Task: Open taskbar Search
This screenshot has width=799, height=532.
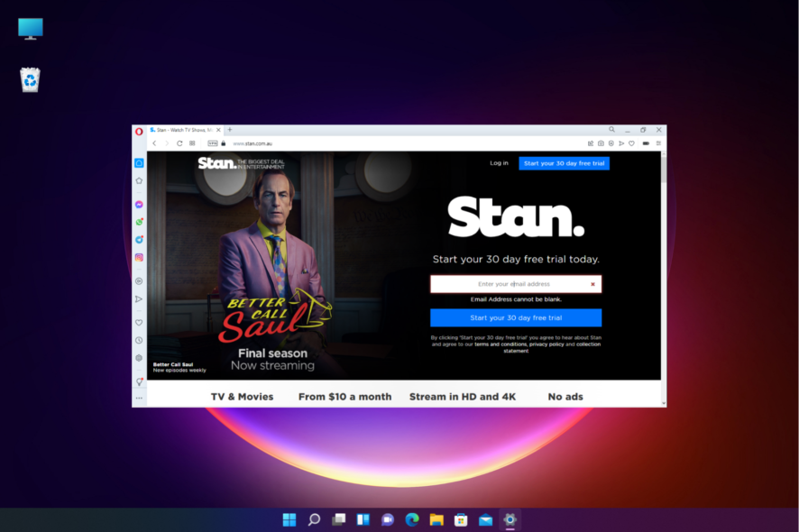Action: pos(314,519)
